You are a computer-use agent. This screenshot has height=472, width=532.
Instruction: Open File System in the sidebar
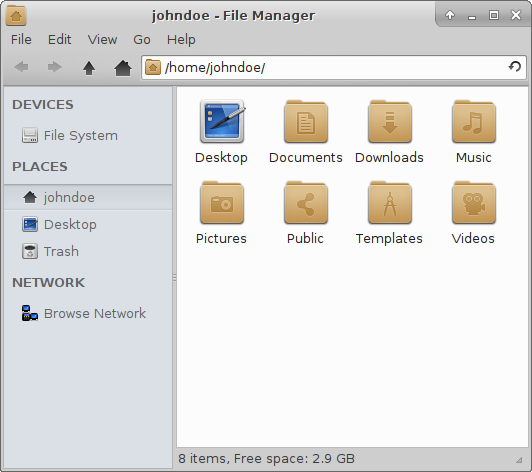coord(88,135)
